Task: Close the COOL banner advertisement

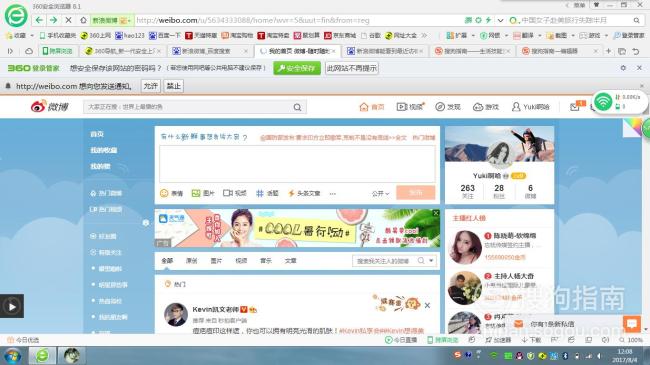Action: point(436,213)
